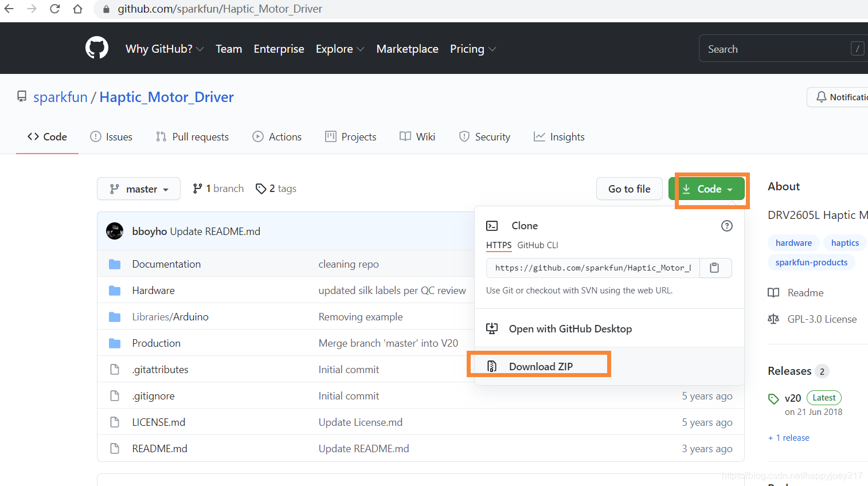The height and width of the screenshot is (486, 868).
Task: Click the Libraries/Arduino folder icon
Action: click(x=115, y=317)
